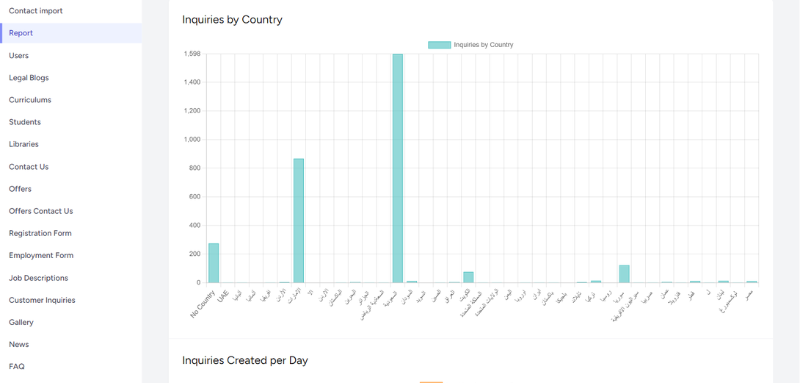Select Job Descriptions in sidebar

(38, 278)
